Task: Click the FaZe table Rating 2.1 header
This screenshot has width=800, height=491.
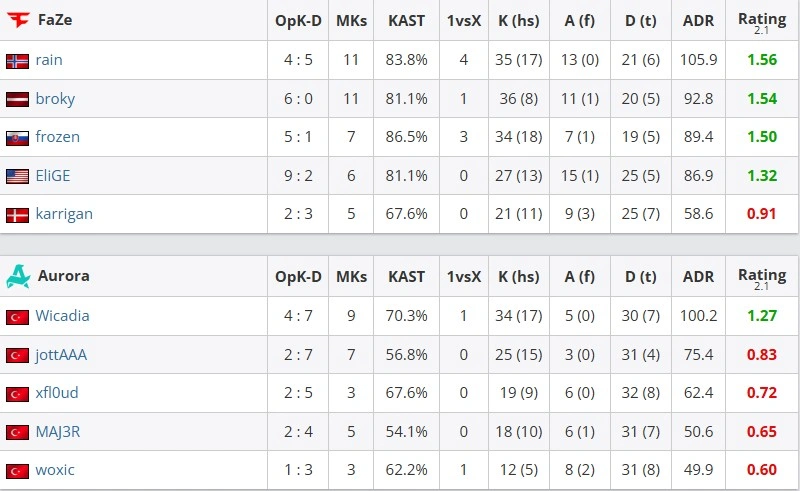Action: click(762, 23)
